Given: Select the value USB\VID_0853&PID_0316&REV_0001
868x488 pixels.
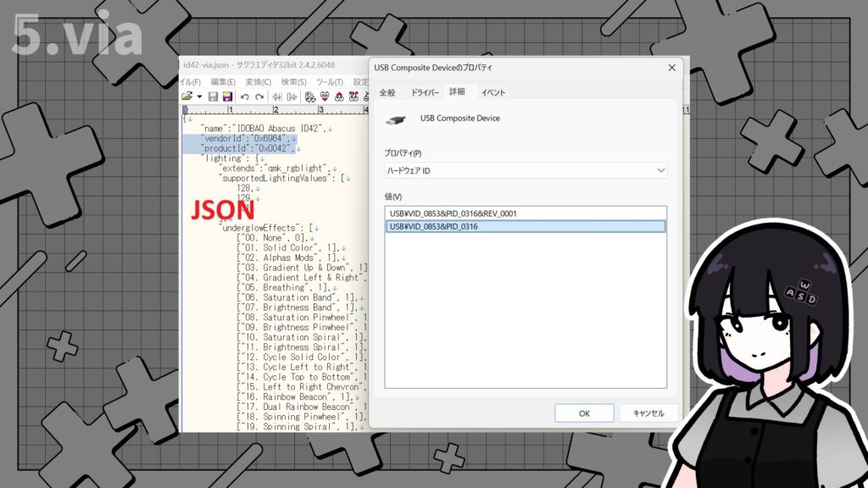Looking at the screenshot, I should coord(452,213).
